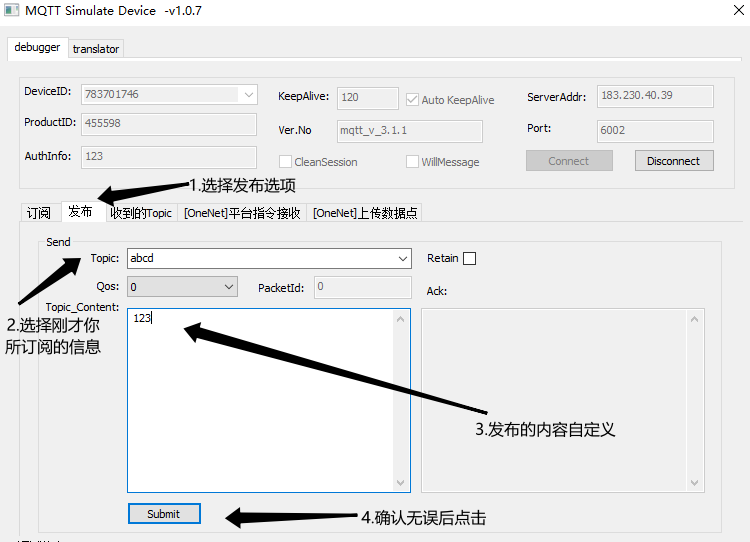Click the Ack area scrollbar down arrow
This screenshot has width=750, height=542.
[695, 483]
